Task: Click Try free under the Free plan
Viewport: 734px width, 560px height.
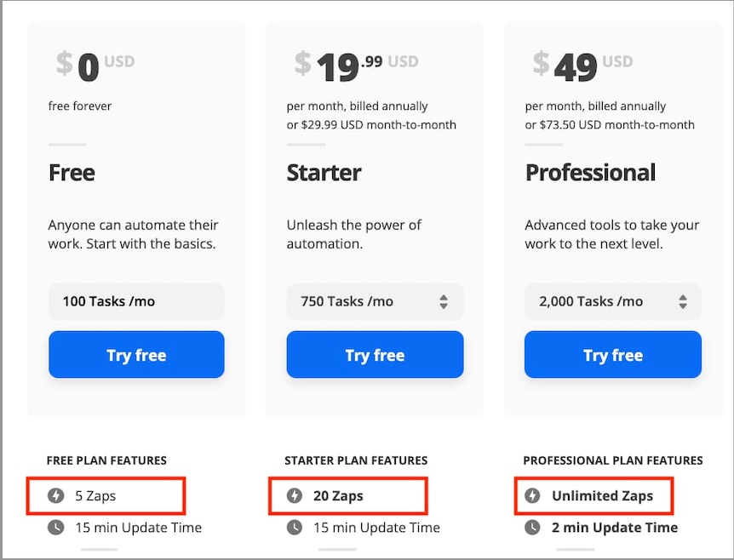Action: coord(136,355)
